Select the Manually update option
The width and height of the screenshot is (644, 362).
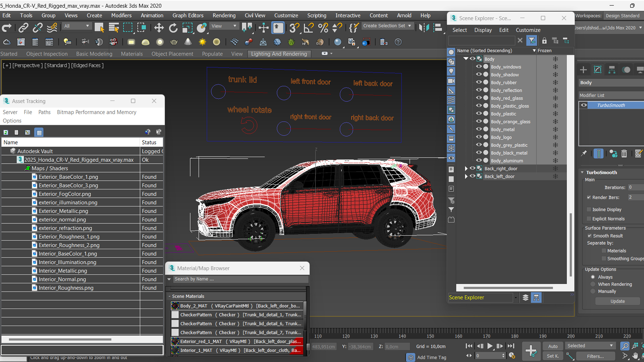(593, 292)
